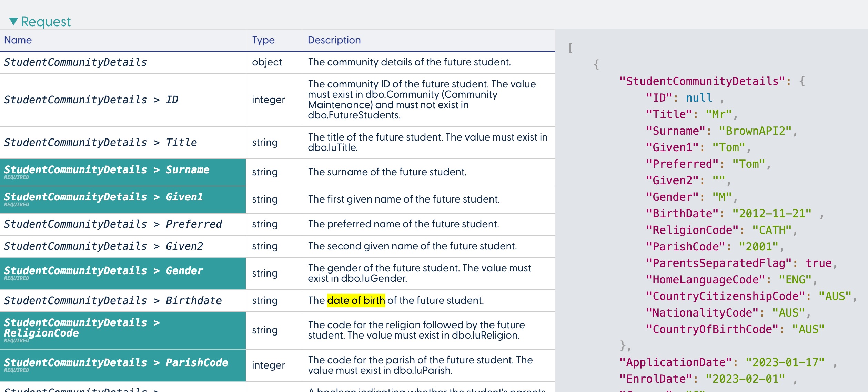Collapse the Request section triangle
Screen dimensions: 868x392
13,21
